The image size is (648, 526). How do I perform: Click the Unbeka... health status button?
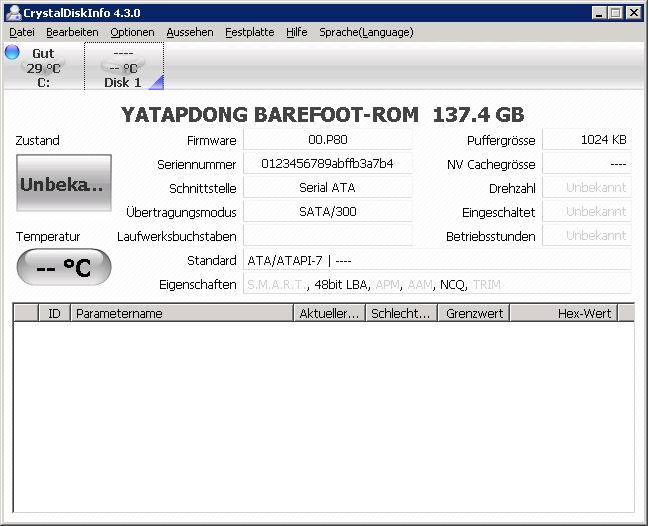point(64,183)
